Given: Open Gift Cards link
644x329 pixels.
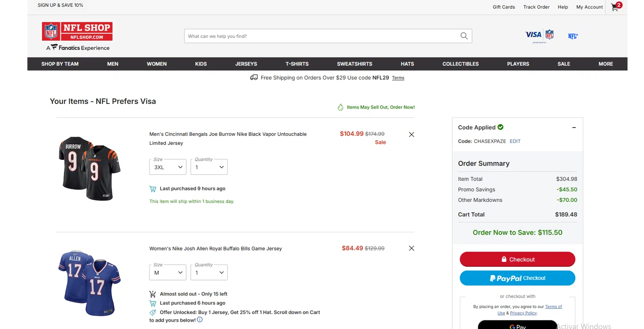Looking at the screenshot, I should (504, 7).
